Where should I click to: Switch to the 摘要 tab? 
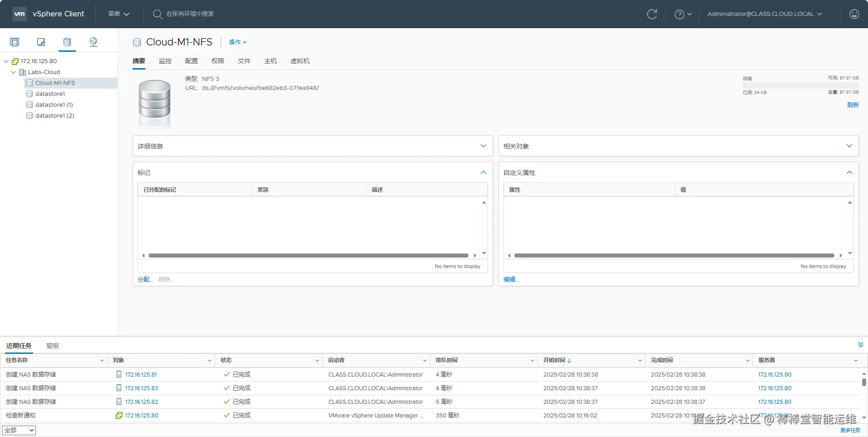tap(139, 61)
